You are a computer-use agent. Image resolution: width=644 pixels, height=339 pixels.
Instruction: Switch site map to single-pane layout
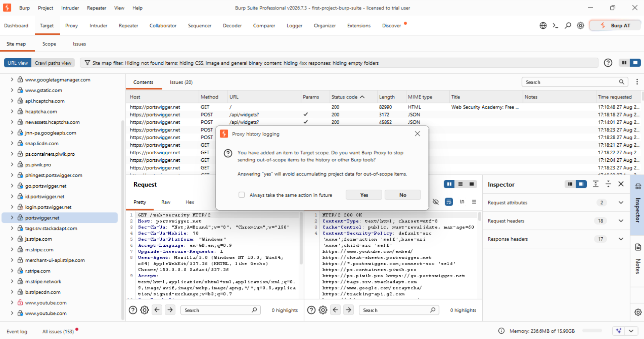click(635, 63)
